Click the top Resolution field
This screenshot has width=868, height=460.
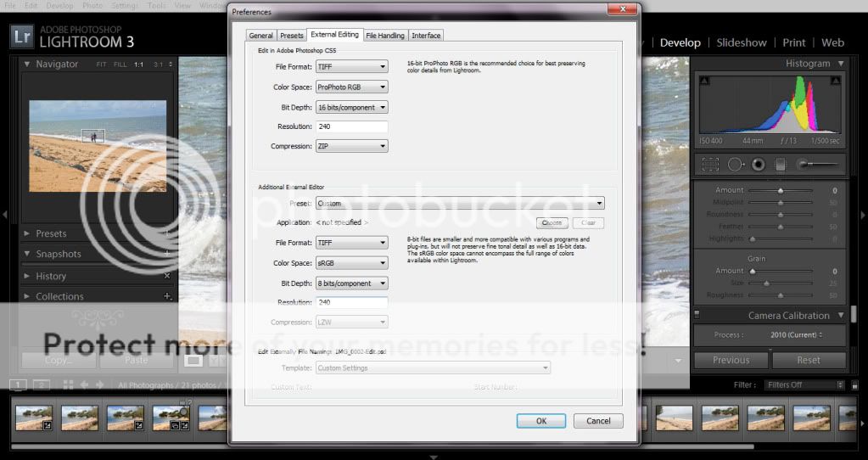(351, 126)
